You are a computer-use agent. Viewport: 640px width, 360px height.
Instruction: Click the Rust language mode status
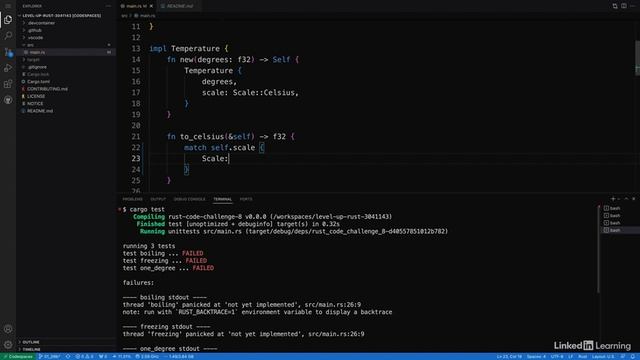pyautogui.click(x=582, y=356)
